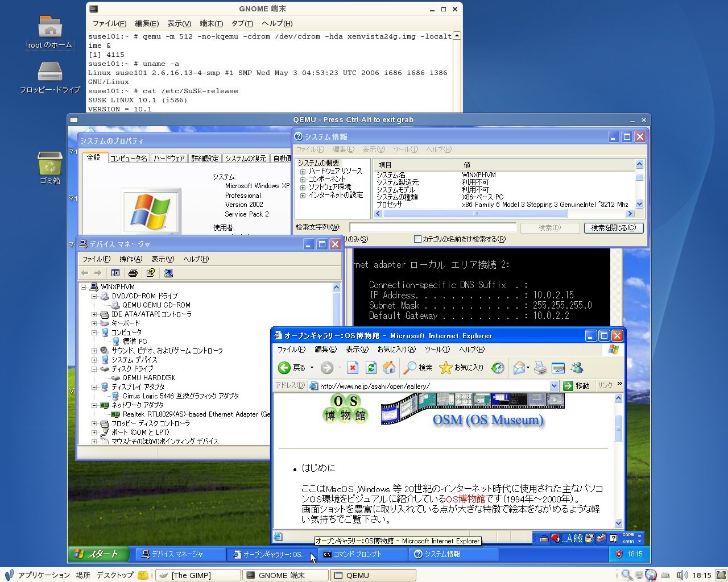Collapse the DVD/CD-ROM drives node
Image resolution: width=728 pixels, height=582 pixels.
(x=94, y=296)
